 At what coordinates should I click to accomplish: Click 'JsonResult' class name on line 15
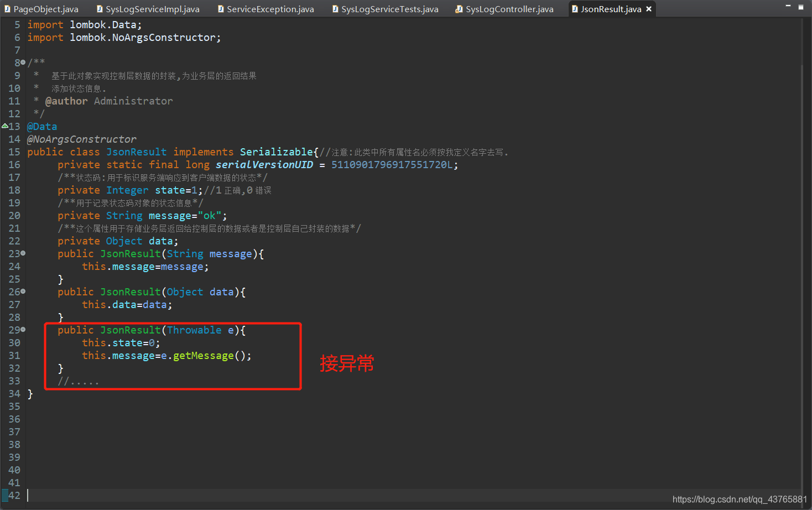[136, 152]
